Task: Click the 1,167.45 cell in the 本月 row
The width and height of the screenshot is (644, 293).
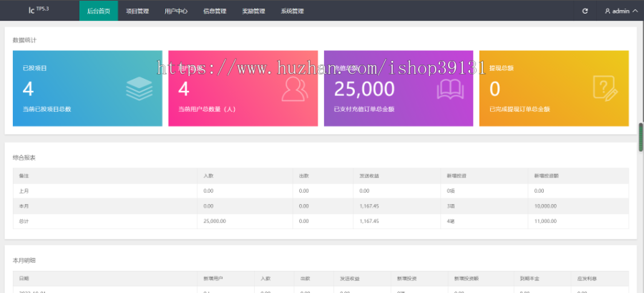Action: [x=369, y=206]
